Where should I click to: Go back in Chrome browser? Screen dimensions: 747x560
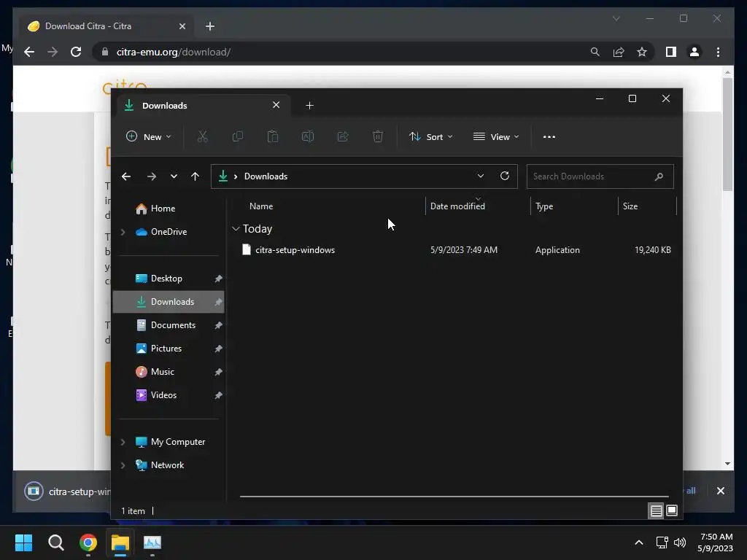[29, 52]
